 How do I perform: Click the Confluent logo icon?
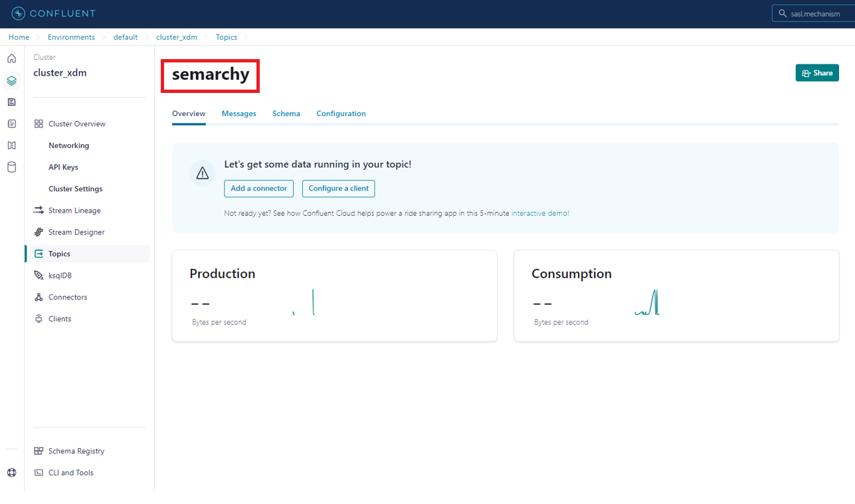19,13
